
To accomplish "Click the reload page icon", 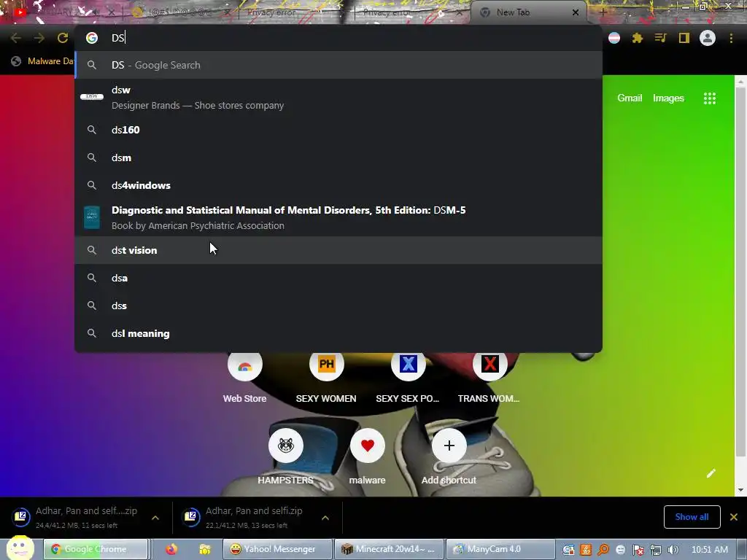I will (x=63, y=38).
